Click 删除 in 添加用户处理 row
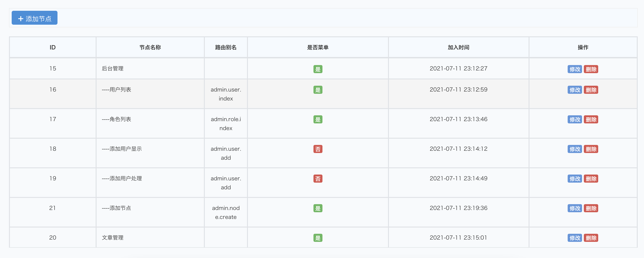Image resolution: width=644 pixels, height=258 pixels. (591, 179)
